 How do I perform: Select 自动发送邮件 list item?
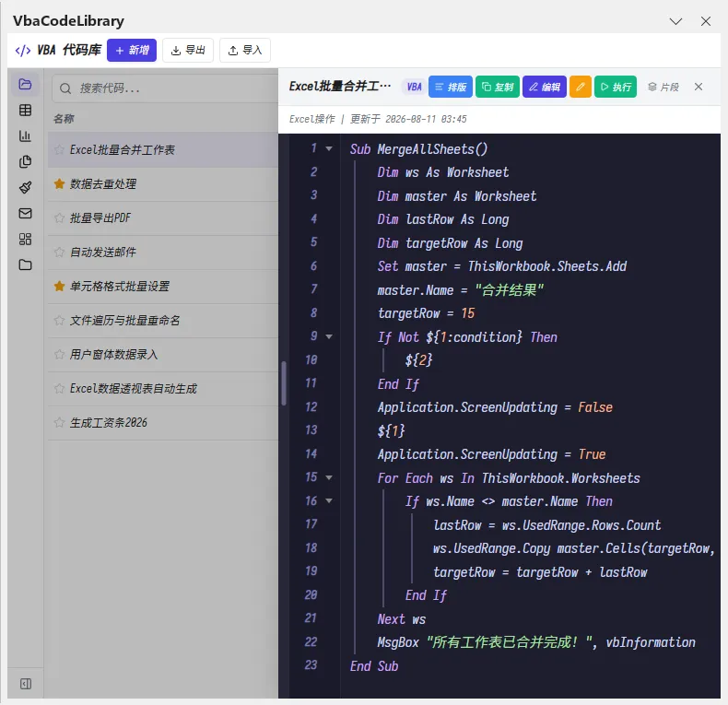point(163,253)
